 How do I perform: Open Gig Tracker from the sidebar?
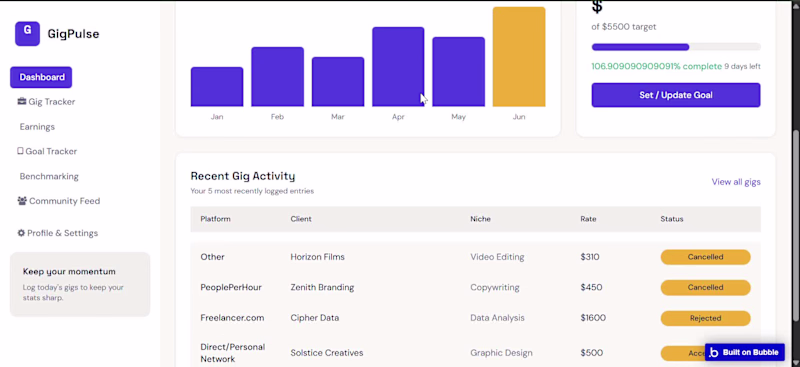52,102
